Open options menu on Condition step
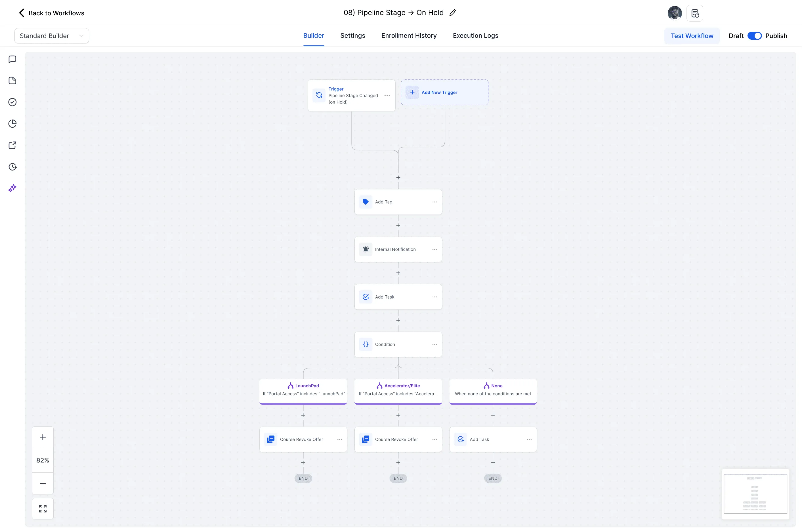This screenshot has height=532, width=802. pyautogui.click(x=434, y=344)
